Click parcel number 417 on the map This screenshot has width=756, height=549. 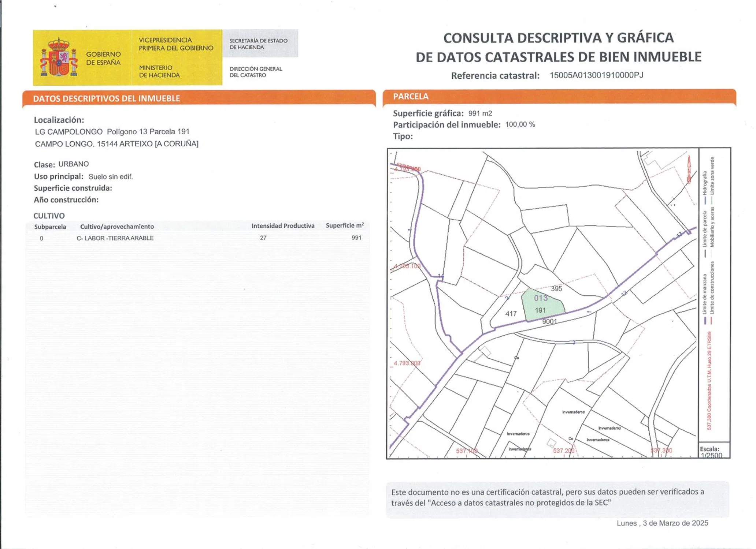pos(511,314)
